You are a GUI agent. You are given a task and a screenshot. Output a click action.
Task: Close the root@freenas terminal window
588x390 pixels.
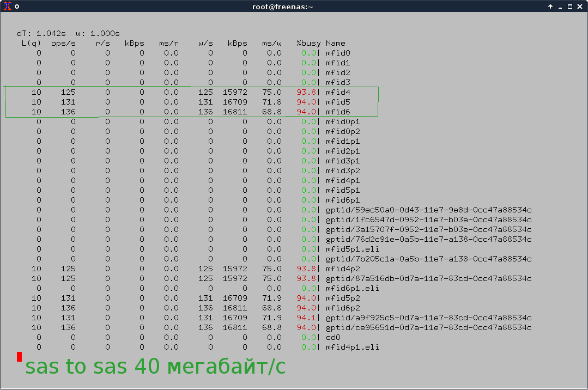(x=579, y=7)
